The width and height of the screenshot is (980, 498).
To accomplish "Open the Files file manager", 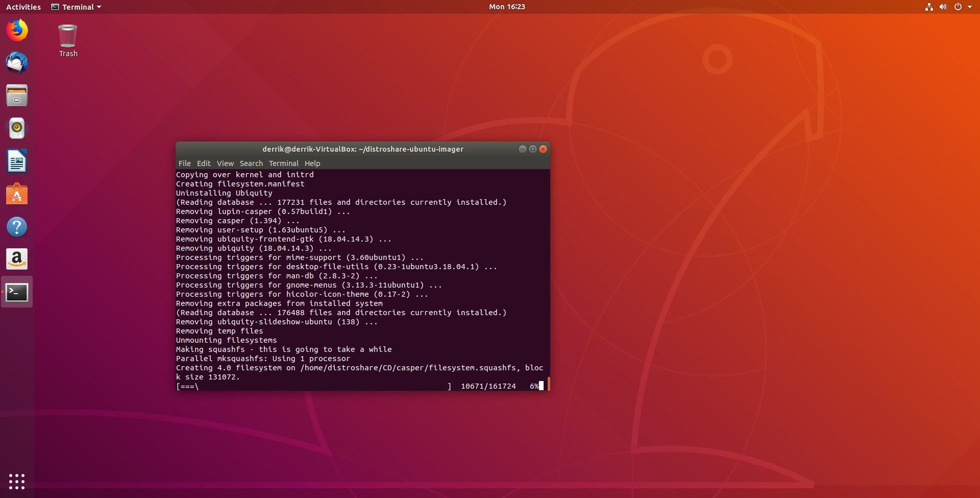I will 17,96.
